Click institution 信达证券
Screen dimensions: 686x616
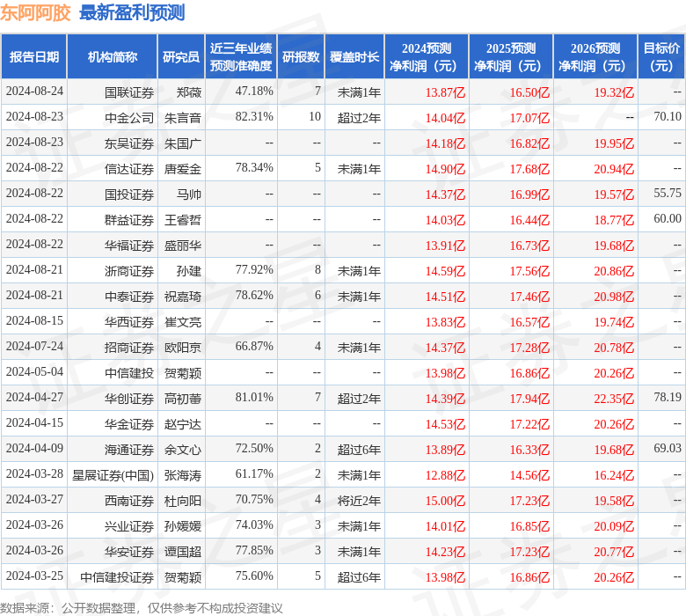129,169
